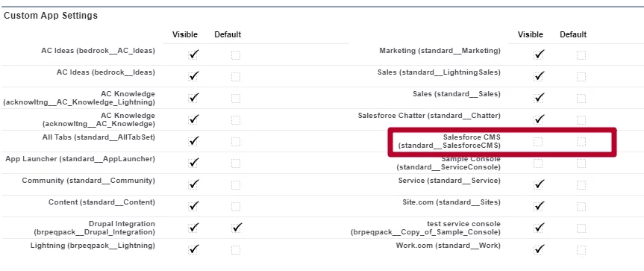Uncheck Visible for AC_Knowledge_Lightning app
This screenshot has width=644, height=271.
(193, 99)
